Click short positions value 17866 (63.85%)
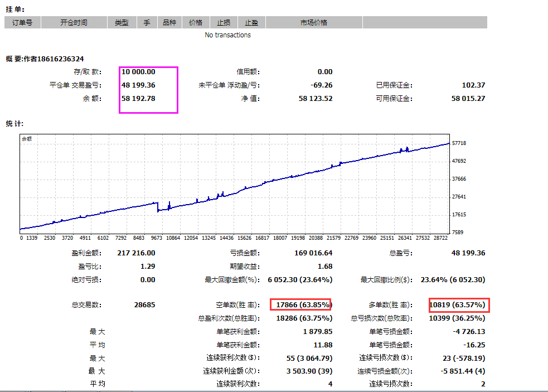 304,304
